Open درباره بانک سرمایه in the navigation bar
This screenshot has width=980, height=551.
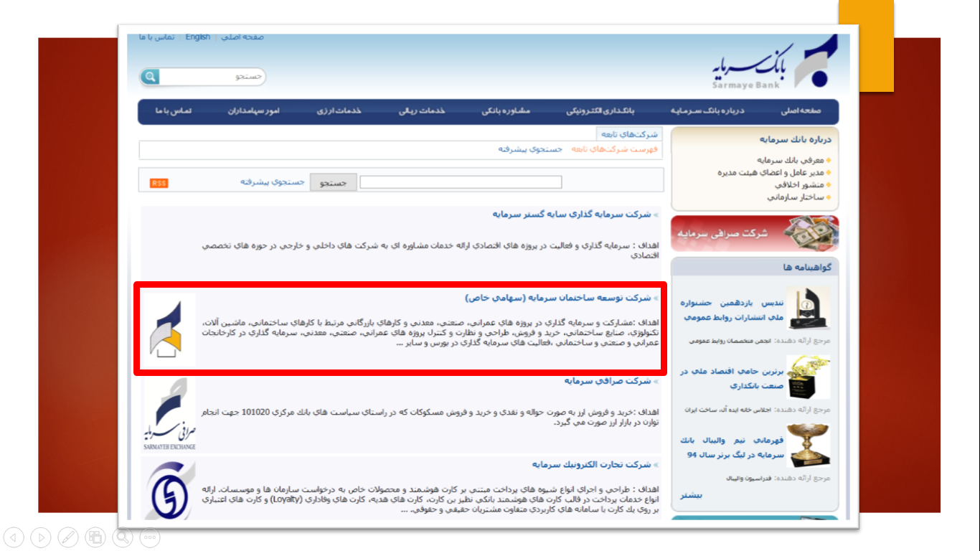707,111
